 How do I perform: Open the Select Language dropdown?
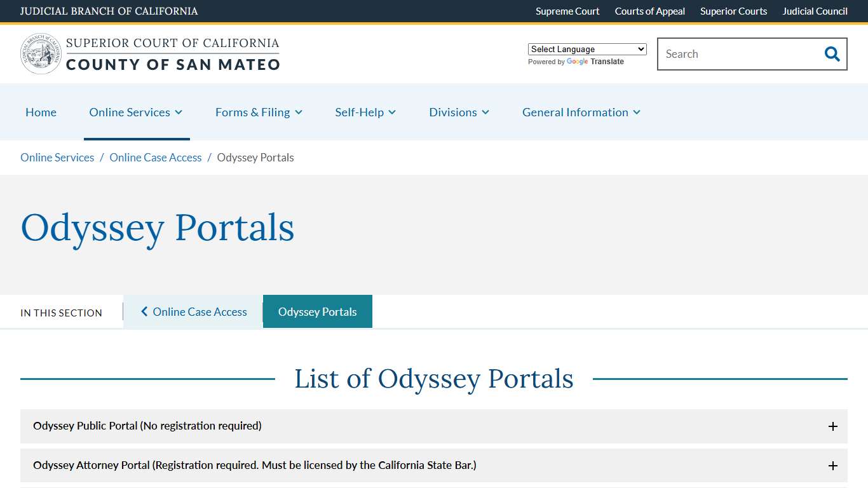(586, 49)
